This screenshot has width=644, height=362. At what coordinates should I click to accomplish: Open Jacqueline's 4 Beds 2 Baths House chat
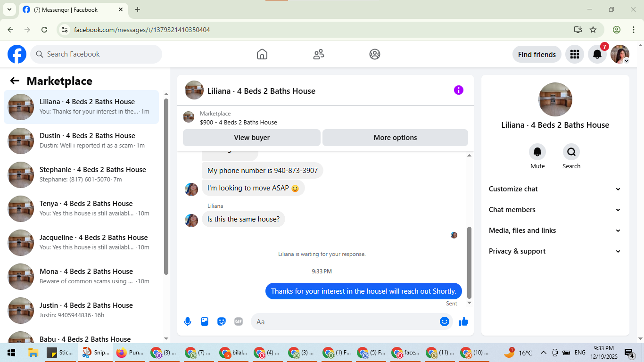(82, 243)
